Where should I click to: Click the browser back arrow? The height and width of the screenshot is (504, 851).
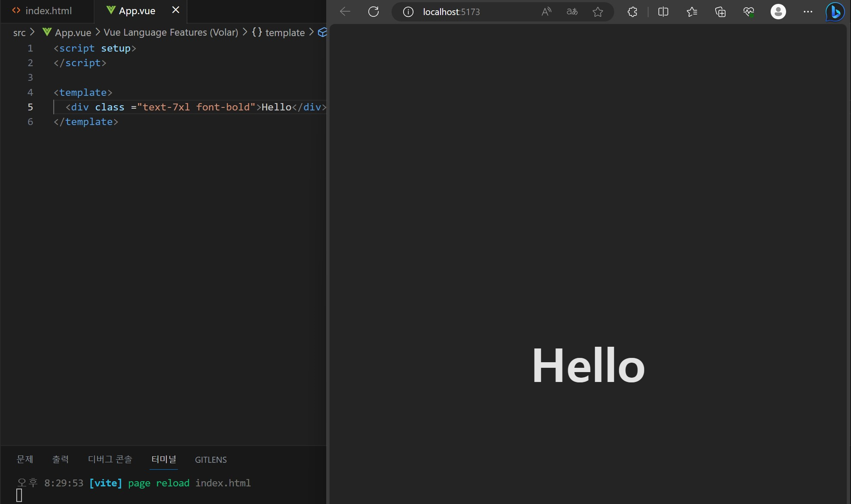345,12
